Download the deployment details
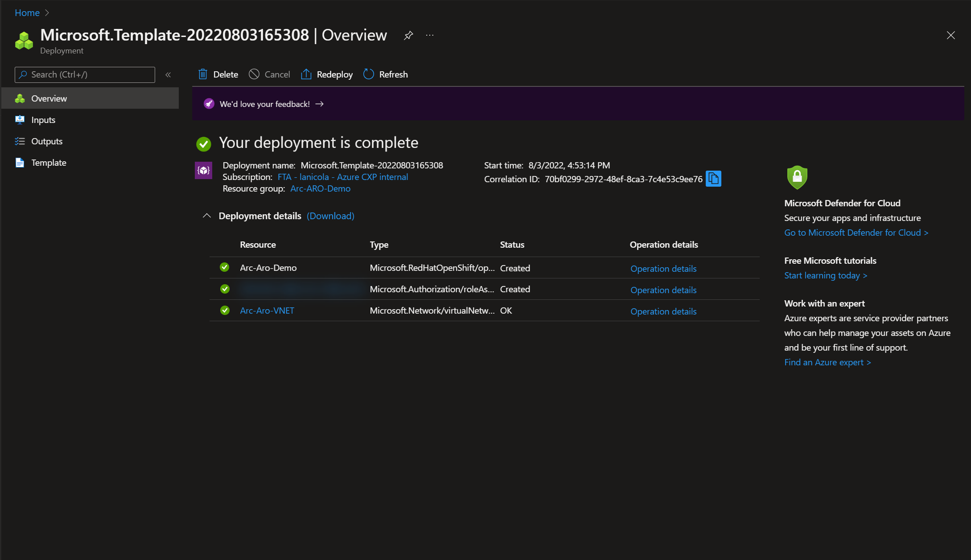Viewport: 971px width, 560px height. coord(330,216)
